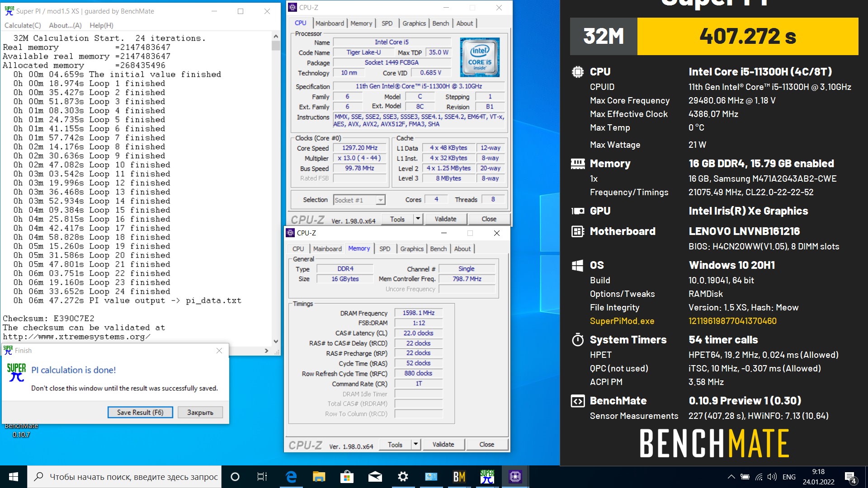Open Task View from the taskbar
This screenshot has height=488, width=868.
point(262,477)
